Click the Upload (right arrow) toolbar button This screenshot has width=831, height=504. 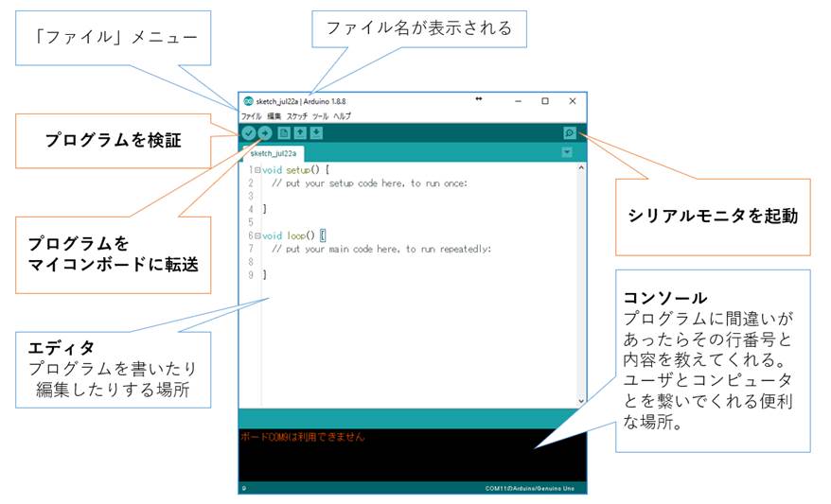coord(265,133)
